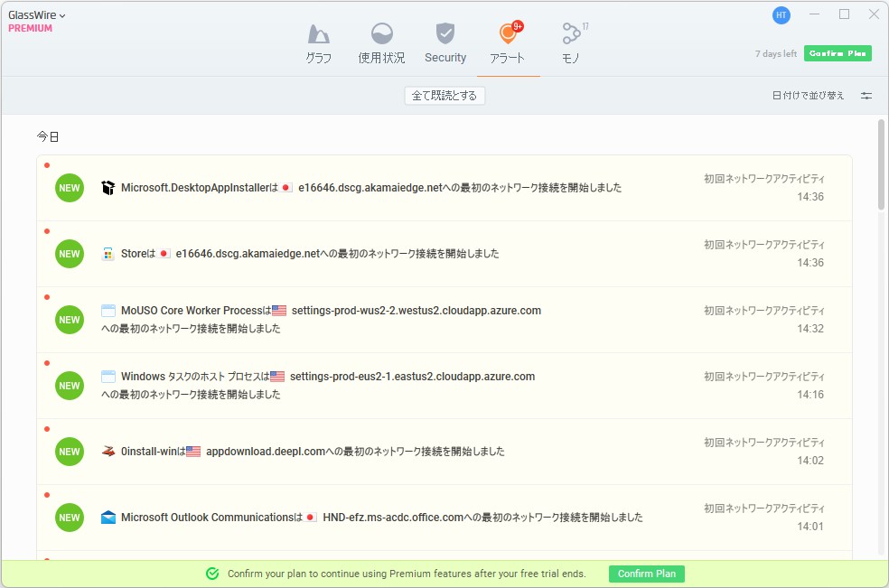Screen dimensions: 889x588
Task: Open the 日付けで並び替え sort dropdown
Action: coord(807,95)
